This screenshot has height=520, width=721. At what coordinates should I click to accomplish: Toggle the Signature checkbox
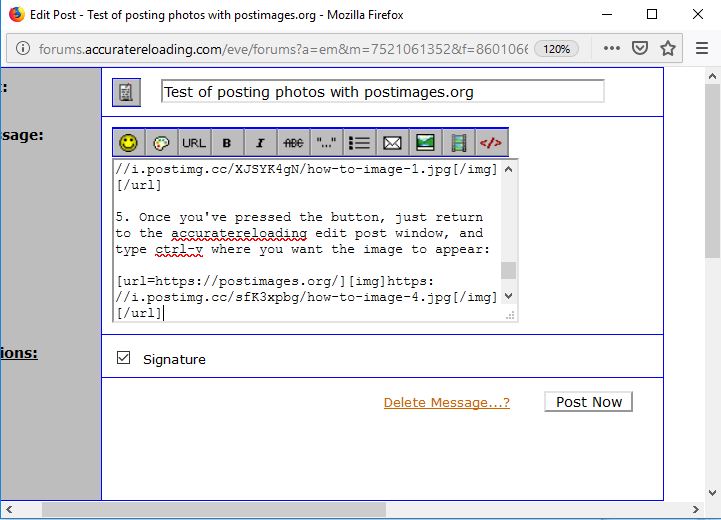coord(123,358)
